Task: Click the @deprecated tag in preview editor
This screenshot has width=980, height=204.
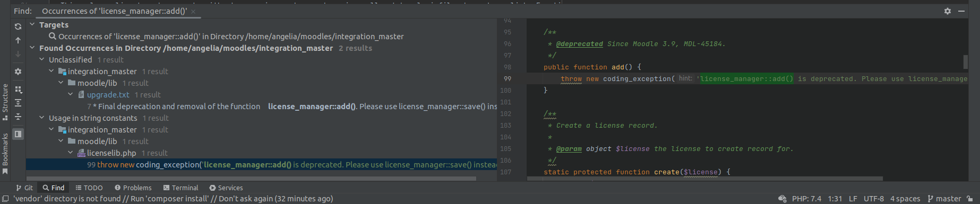Action: click(580, 44)
